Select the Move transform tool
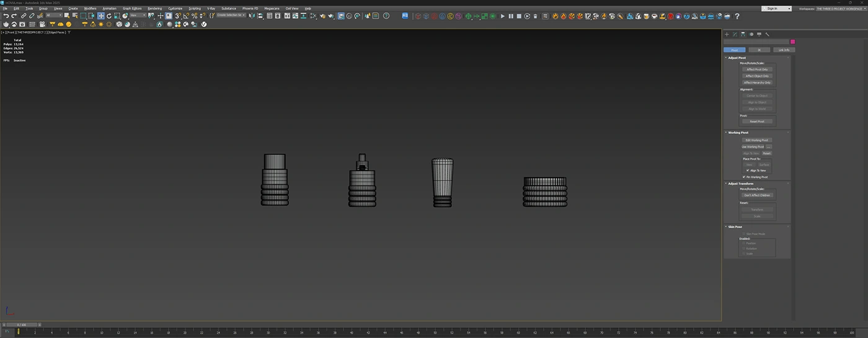 pyautogui.click(x=100, y=16)
